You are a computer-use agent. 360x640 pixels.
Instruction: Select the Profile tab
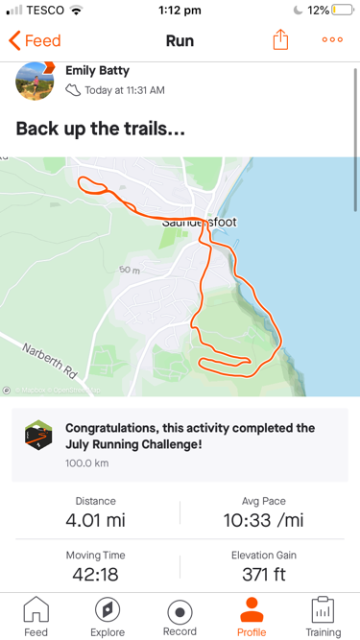(x=251, y=616)
